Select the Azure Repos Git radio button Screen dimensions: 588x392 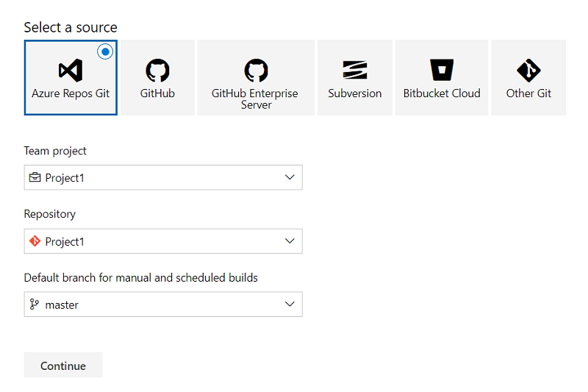105,51
